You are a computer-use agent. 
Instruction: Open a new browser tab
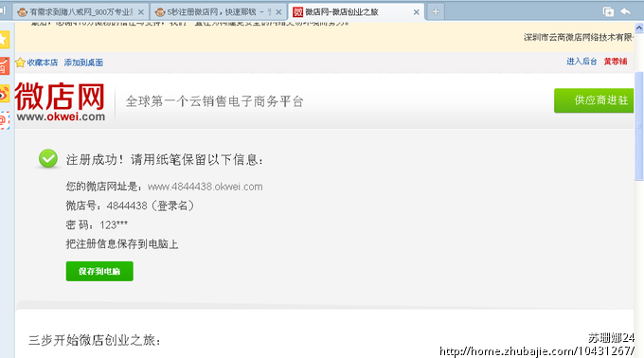436,12
